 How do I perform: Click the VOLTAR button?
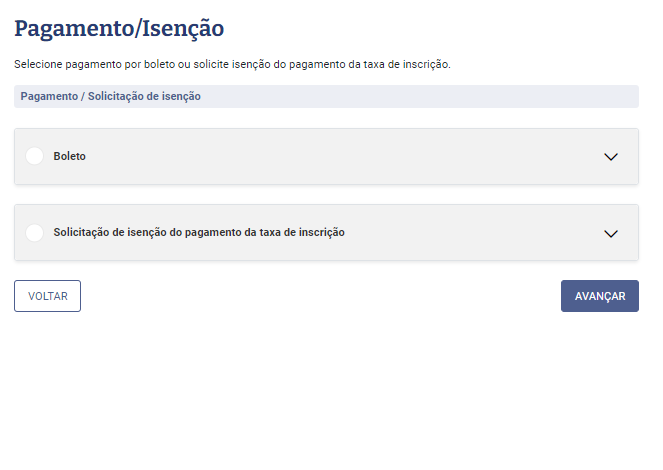(x=47, y=296)
